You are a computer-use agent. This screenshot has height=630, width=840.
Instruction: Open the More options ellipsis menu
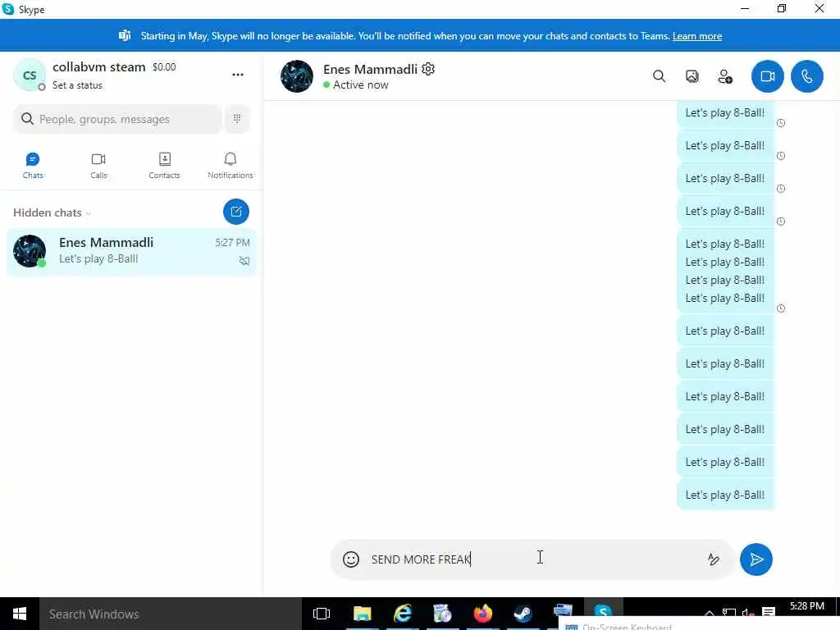pyautogui.click(x=238, y=75)
